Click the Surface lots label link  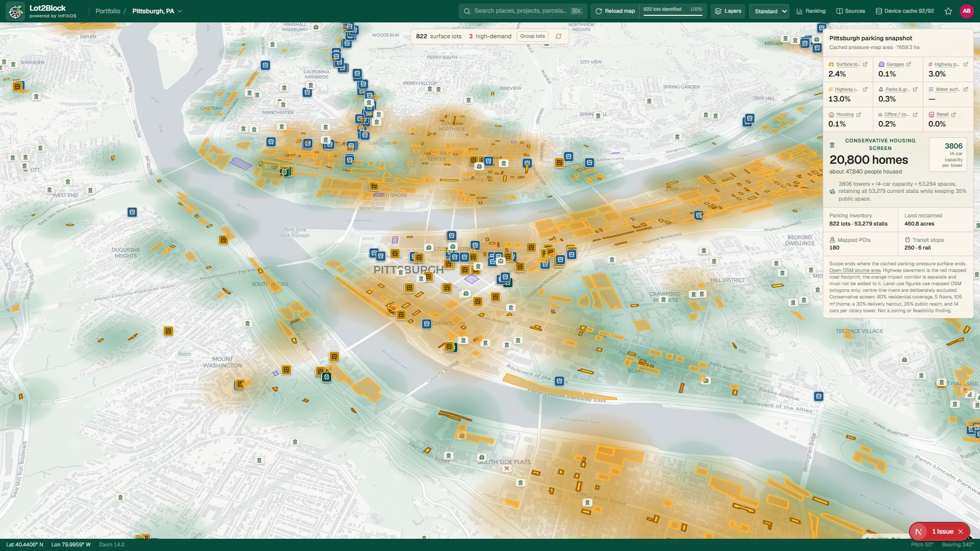point(848,64)
